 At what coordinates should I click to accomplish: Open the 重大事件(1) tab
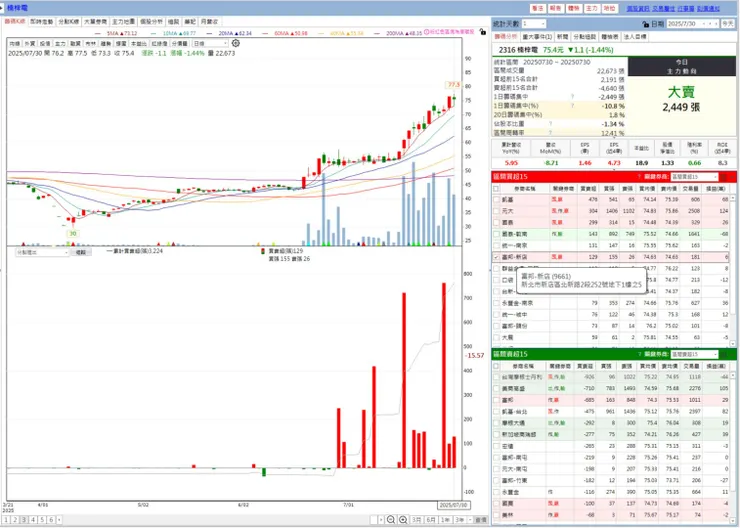point(537,36)
